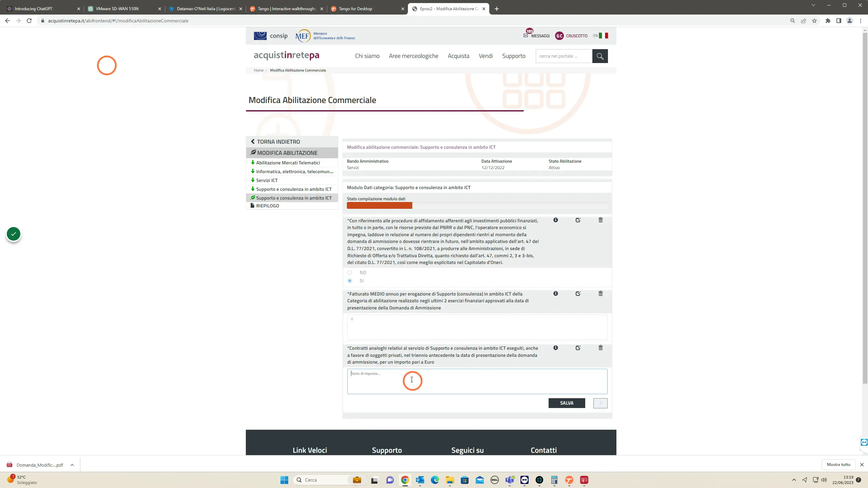This screenshot has width=868, height=488.
Task: Click info icon for PNRR procedures question
Action: tap(555, 220)
